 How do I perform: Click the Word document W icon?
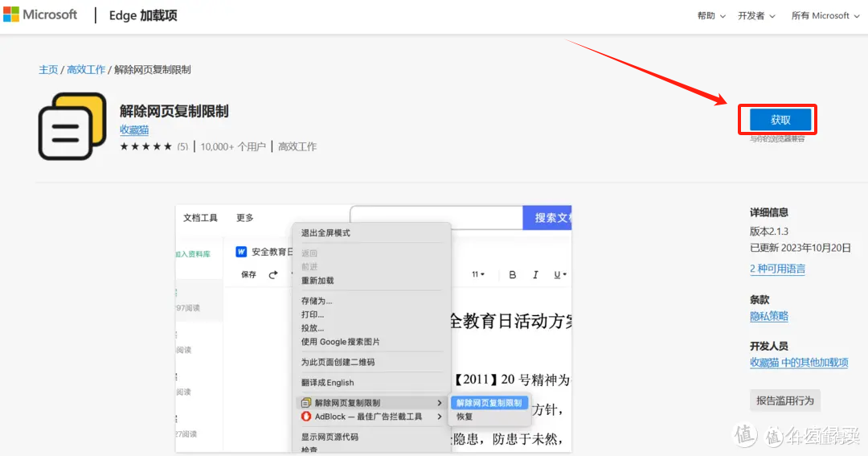pos(241,252)
